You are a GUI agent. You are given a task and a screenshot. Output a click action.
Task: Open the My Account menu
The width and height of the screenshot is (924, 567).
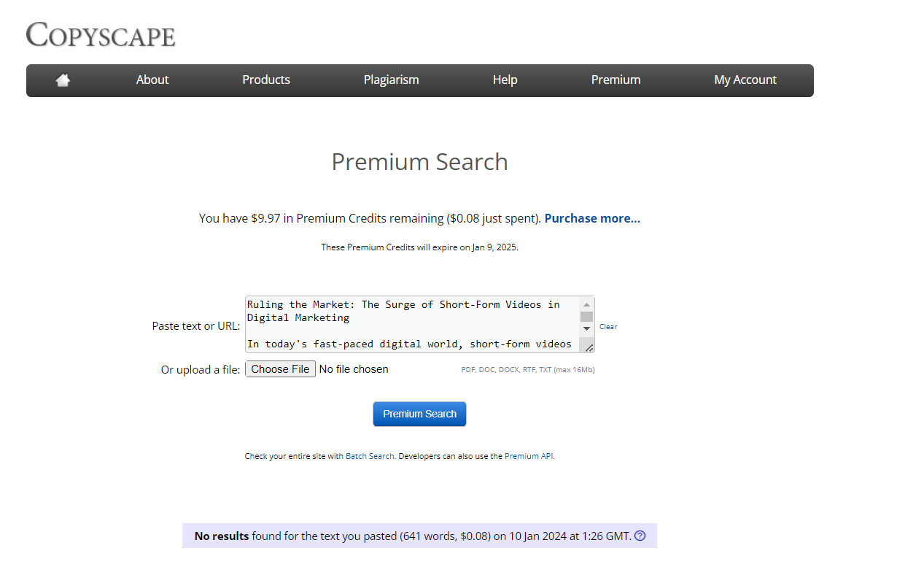pyautogui.click(x=745, y=80)
